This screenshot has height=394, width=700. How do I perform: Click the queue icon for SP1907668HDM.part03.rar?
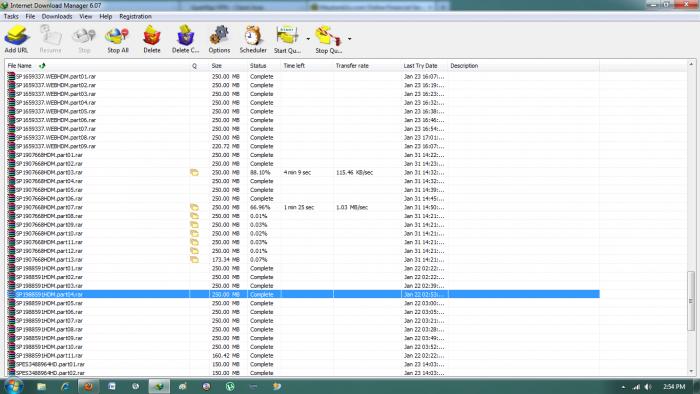[194, 172]
